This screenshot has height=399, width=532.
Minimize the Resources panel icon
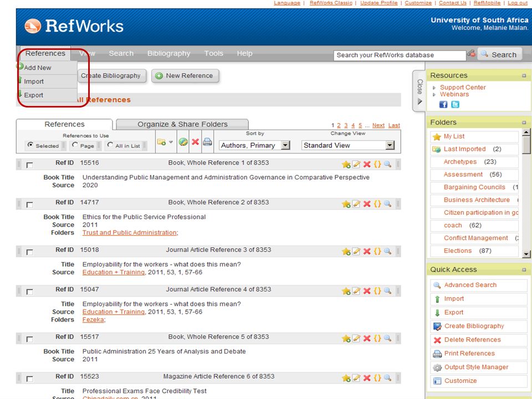coord(524,76)
